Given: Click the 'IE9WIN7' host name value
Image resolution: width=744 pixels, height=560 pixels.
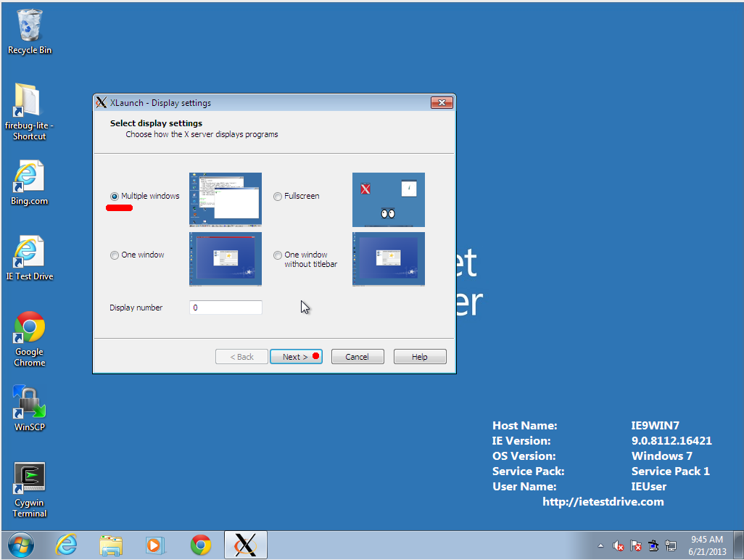Looking at the screenshot, I should tap(656, 426).
